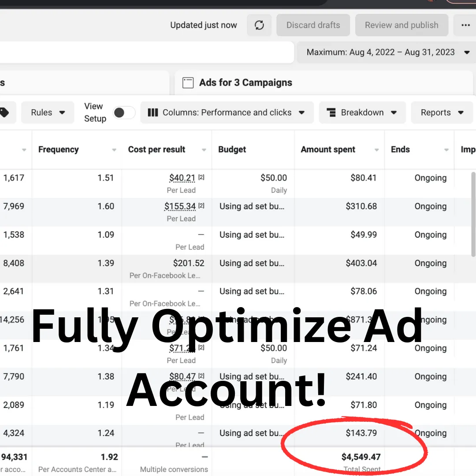Select the $4,549.47 total spent value
This screenshot has width=476, height=476.
361,457
